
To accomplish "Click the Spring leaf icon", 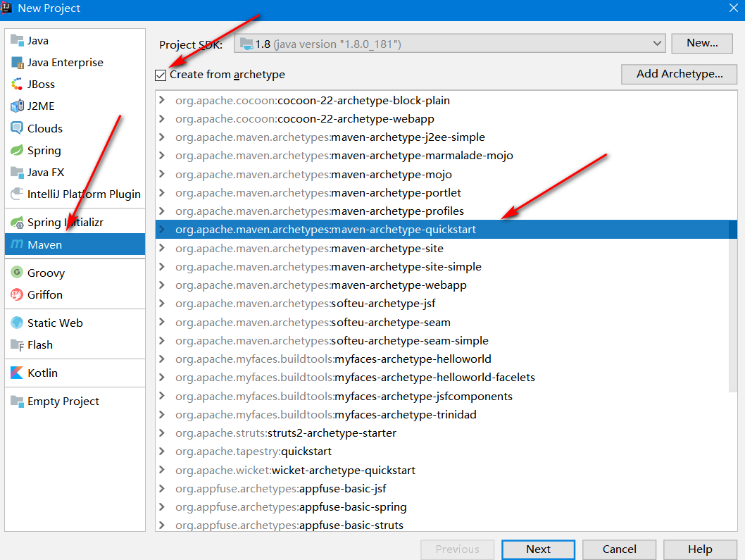I will click(17, 150).
